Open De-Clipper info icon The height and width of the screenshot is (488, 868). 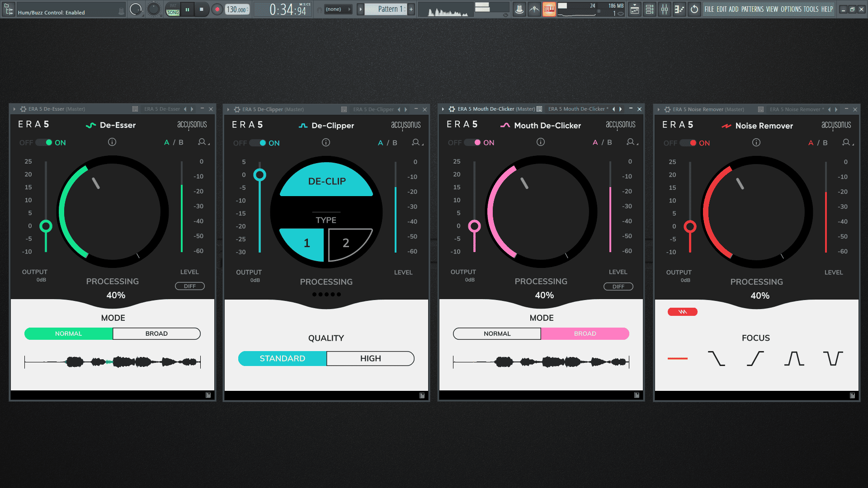click(326, 142)
